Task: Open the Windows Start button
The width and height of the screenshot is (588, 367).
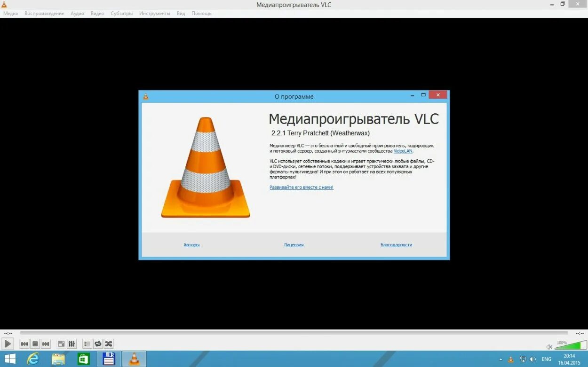Action: tap(10, 359)
